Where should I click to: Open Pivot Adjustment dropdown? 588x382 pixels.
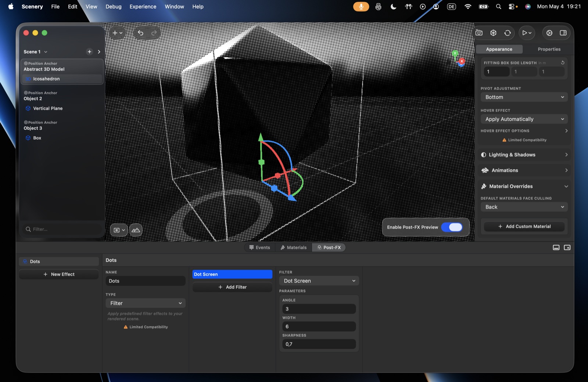pyautogui.click(x=524, y=97)
